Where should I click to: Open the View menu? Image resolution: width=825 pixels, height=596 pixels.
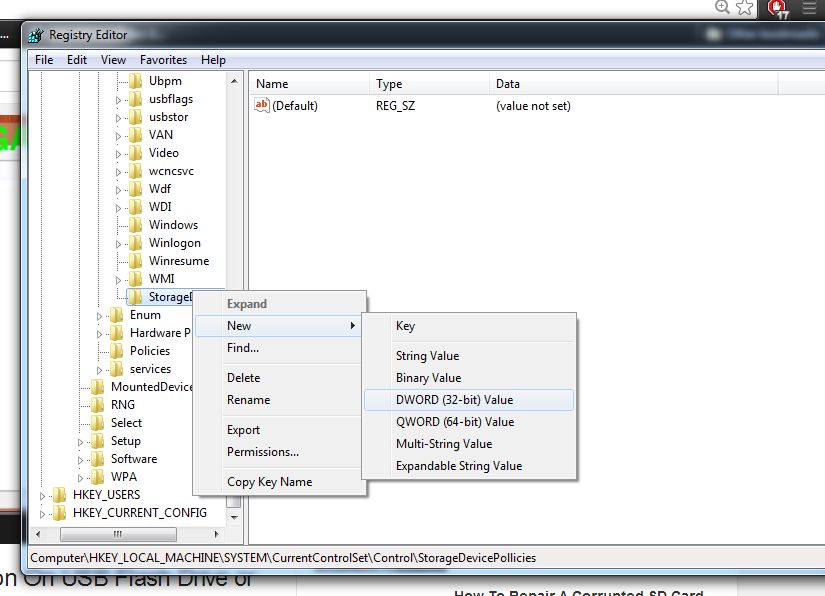(x=113, y=60)
